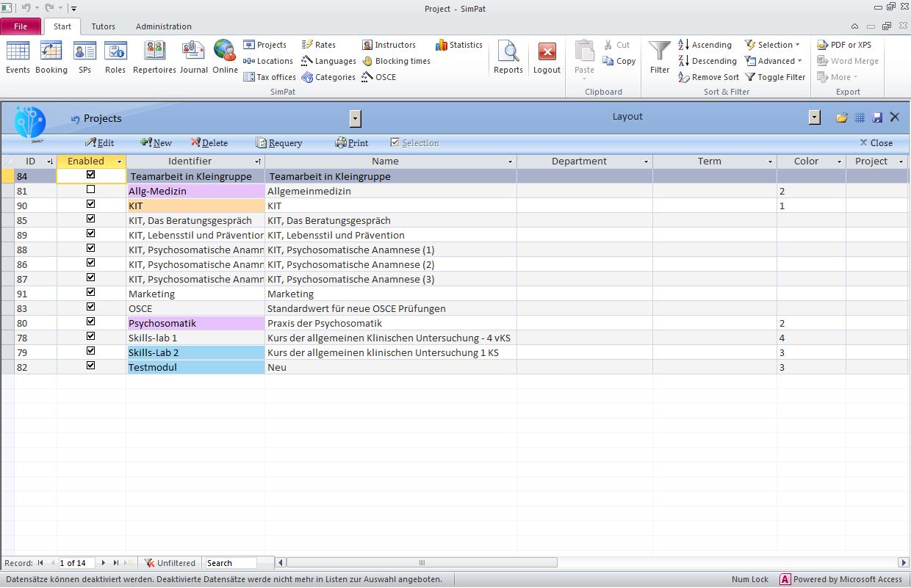Viewport: 911px width, 588px height.
Task: Open the Identifier column filter dropdown
Action: tap(257, 161)
